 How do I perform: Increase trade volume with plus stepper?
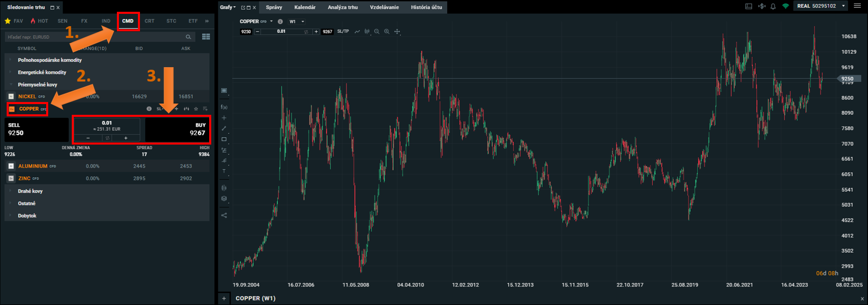(x=126, y=138)
